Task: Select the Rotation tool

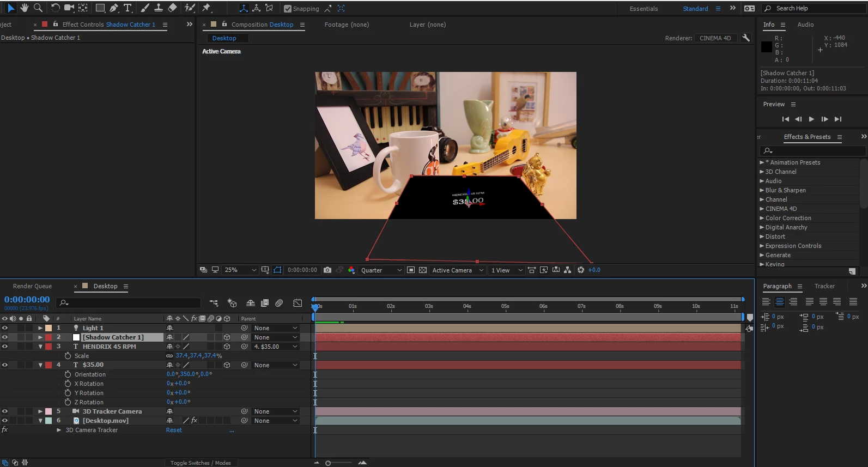Action: (55, 8)
